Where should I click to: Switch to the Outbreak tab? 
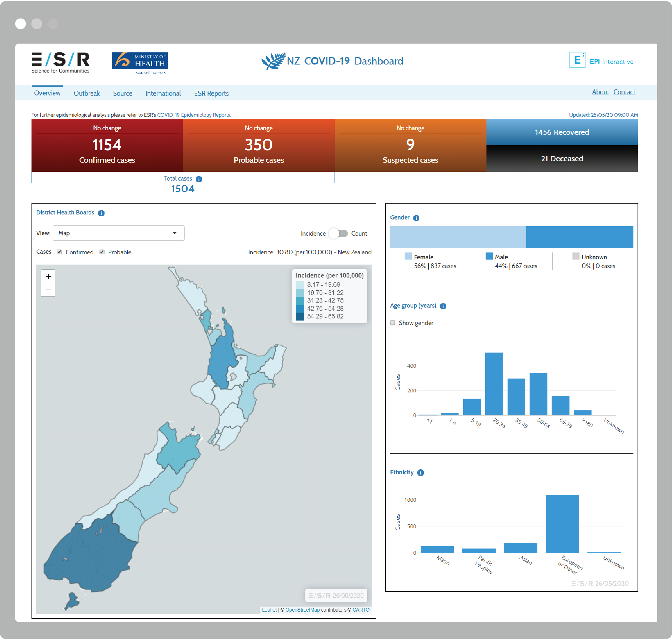pyautogui.click(x=87, y=93)
